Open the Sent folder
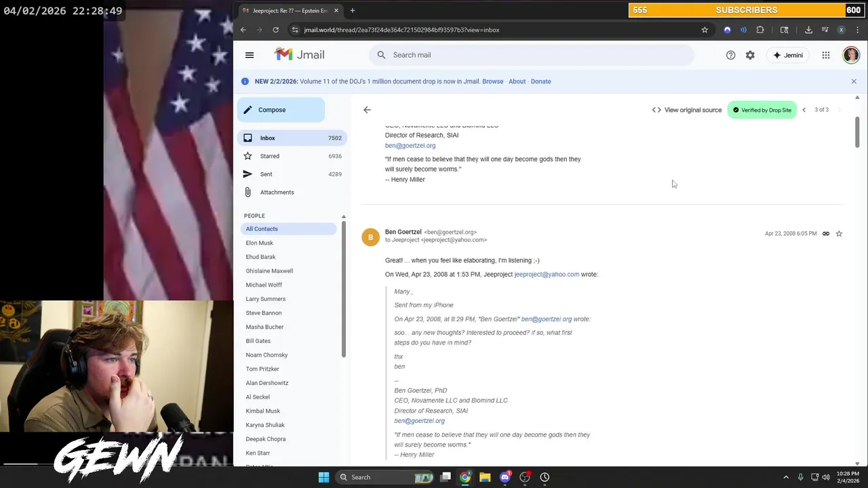 click(x=292, y=174)
